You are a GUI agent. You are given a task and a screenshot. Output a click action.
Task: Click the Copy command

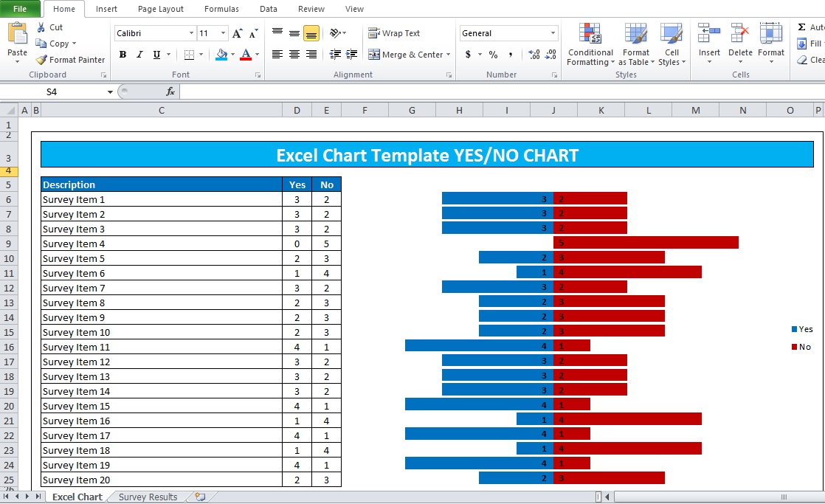[x=57, y=44]
